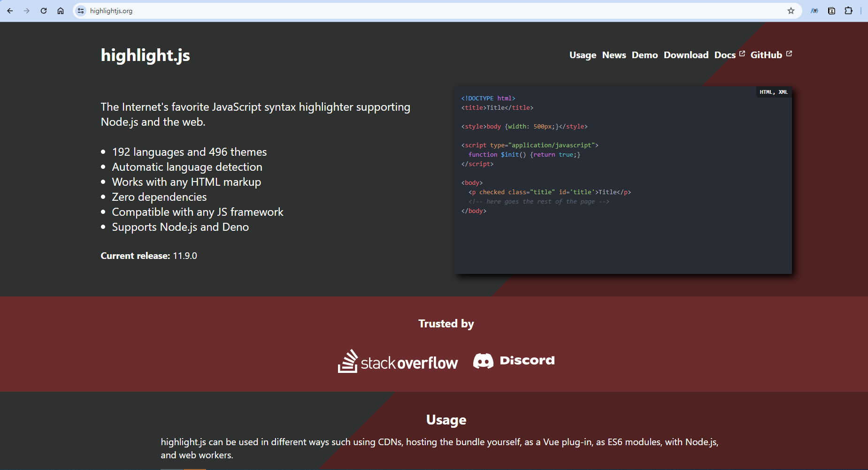Click 'Zero dependencies' bullet

click(x=159, y=197)
